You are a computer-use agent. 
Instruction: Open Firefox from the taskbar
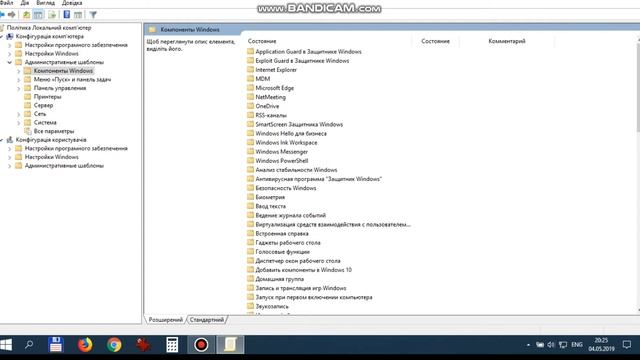85,345
